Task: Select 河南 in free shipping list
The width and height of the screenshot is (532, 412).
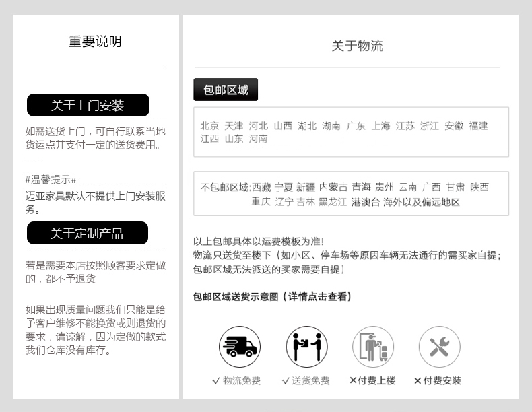Action: (258, 139)
